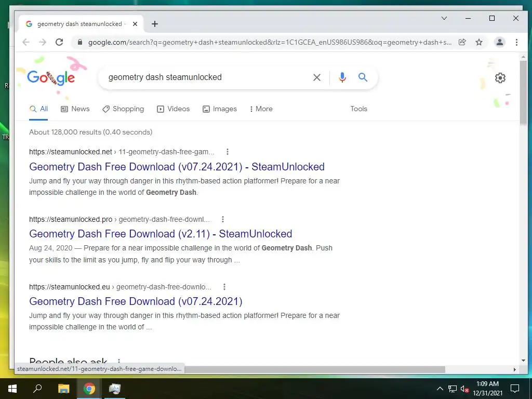Start voice search with the microphone

click(342, 77)
